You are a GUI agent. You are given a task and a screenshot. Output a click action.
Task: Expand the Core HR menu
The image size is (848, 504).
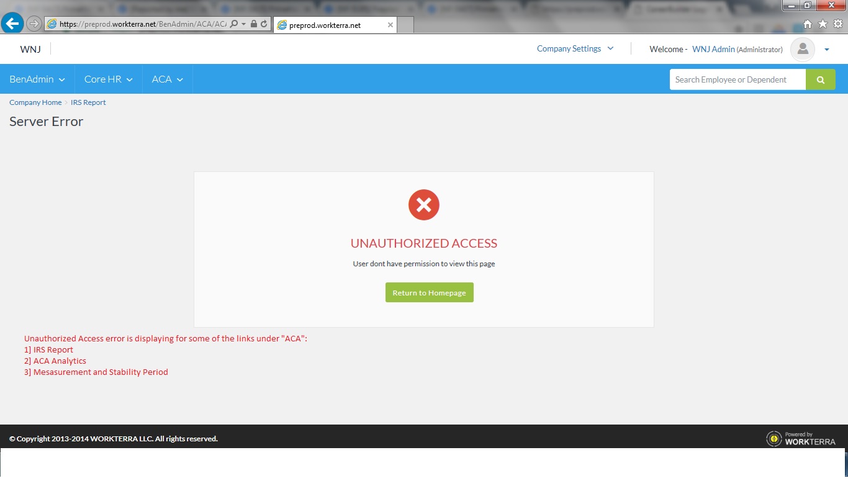click(109, 79)
